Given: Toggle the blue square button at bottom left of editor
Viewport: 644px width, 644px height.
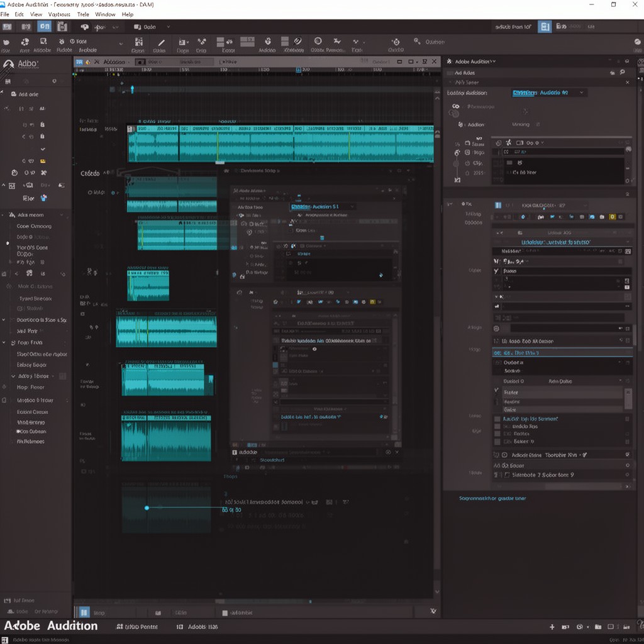Looking at the screenshot, I should [x=84, y=613].
